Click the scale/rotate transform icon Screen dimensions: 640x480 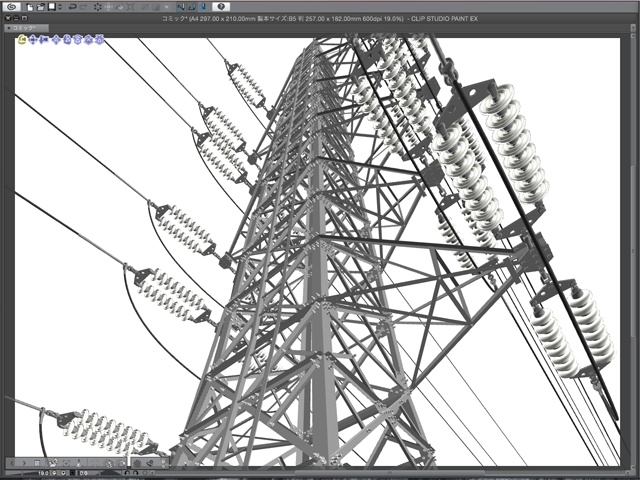pos(130,7)
